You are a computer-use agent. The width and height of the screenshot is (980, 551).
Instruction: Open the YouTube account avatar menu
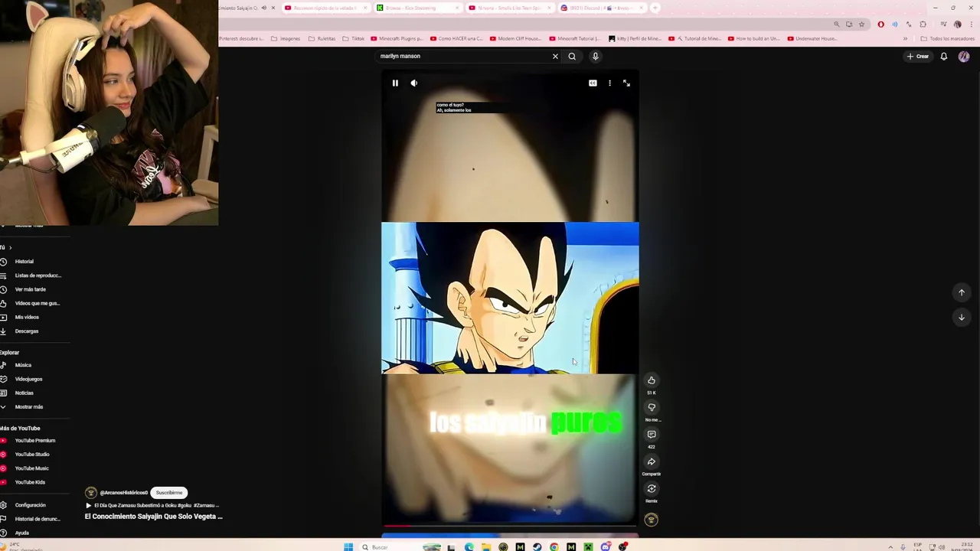click(x=964, y=56)
